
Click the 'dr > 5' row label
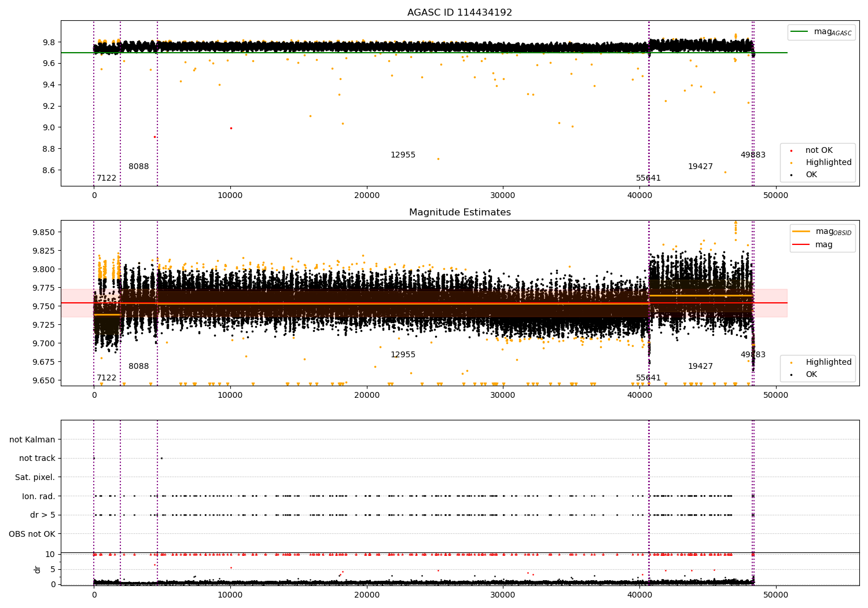(x=43, y=515)
